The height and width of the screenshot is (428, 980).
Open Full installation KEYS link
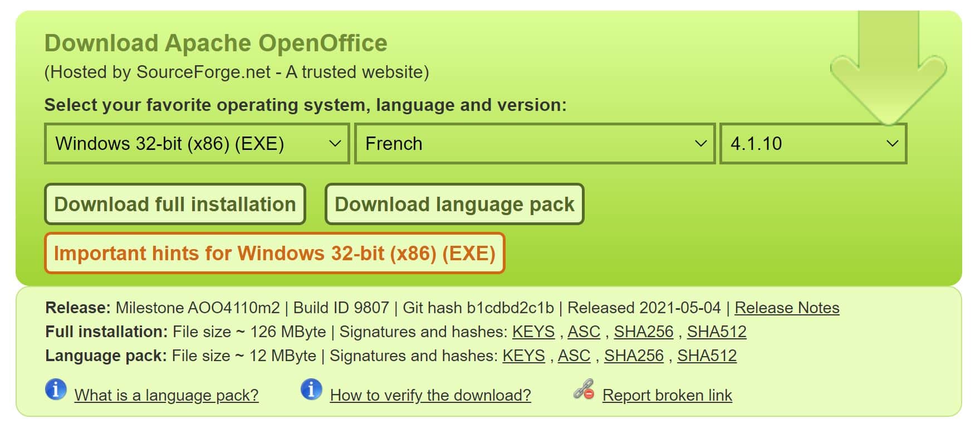533,332
